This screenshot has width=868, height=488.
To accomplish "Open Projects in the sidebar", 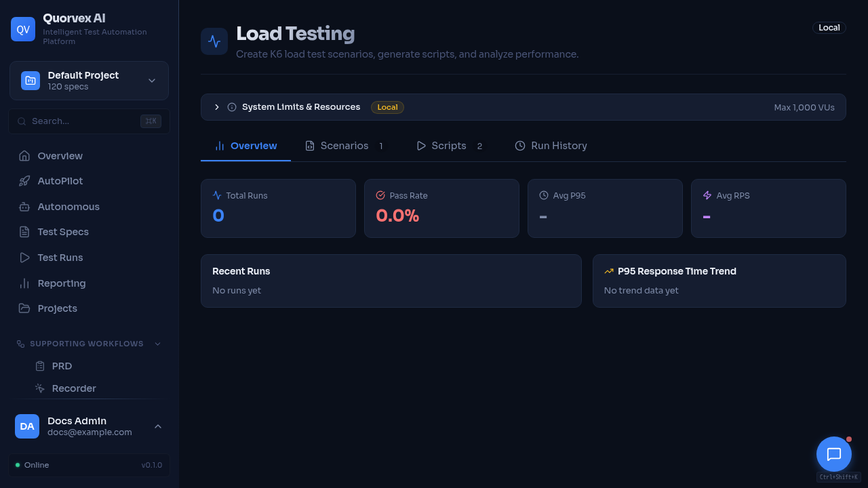I will 89,308.
